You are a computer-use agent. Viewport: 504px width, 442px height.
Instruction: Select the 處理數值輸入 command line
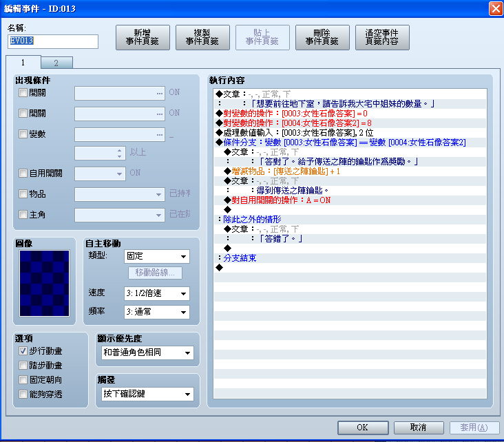pos(350,133)
